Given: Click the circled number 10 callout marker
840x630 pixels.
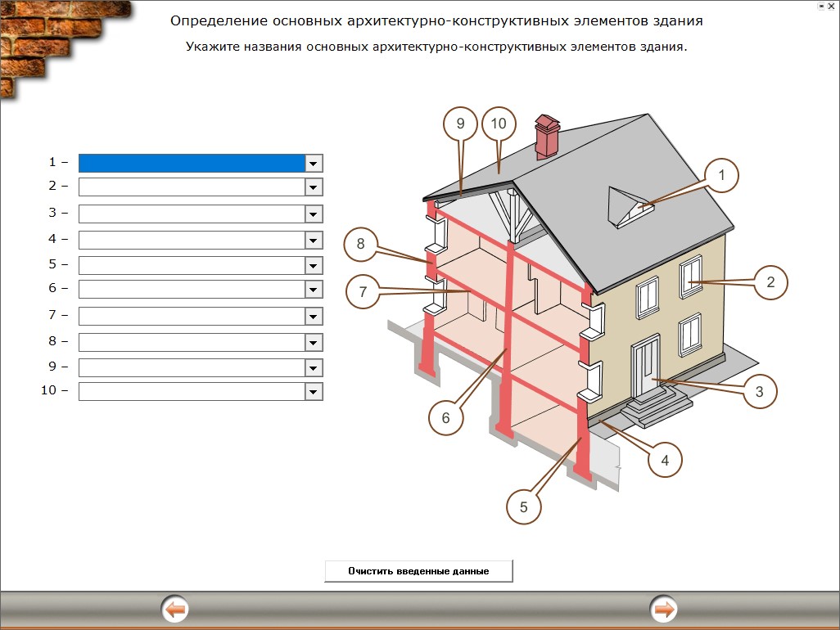Looking at the screenshot, I should coord(499,124).
